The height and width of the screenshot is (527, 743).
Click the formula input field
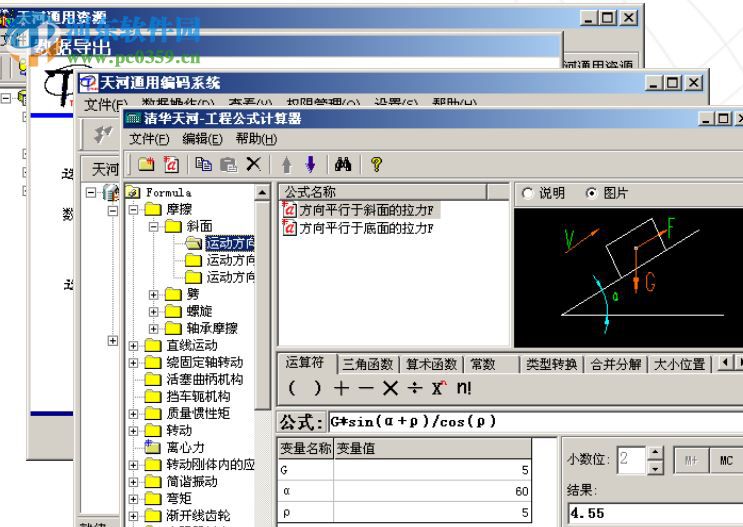535,422
